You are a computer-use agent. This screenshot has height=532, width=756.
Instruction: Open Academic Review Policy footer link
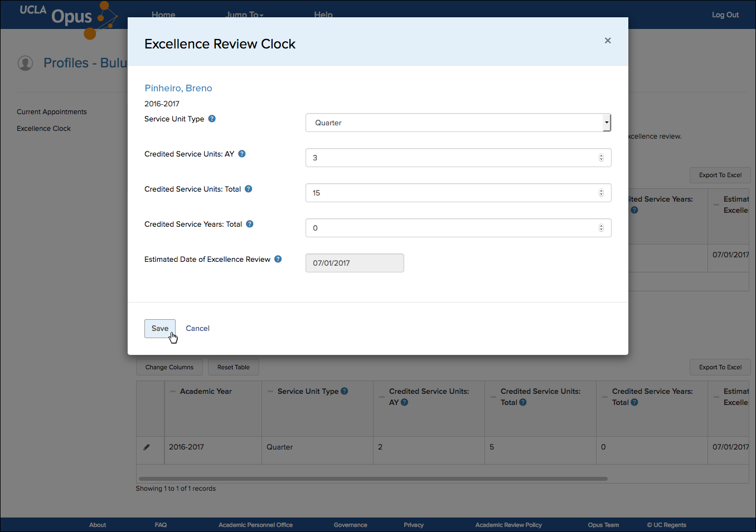[508, 525]
